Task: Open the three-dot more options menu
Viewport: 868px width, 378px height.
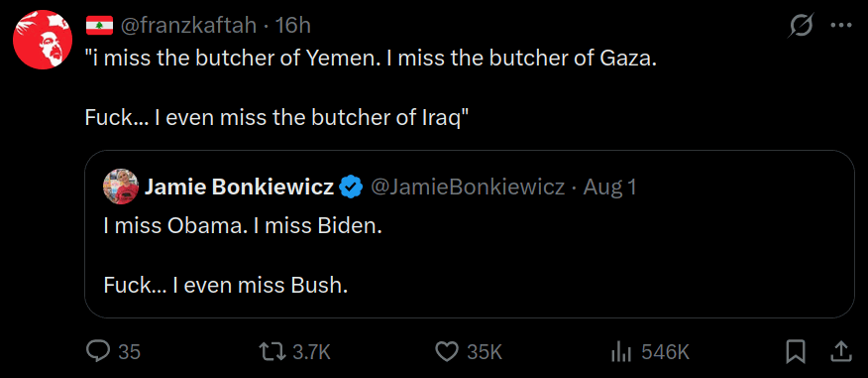Action: point(841,26)
